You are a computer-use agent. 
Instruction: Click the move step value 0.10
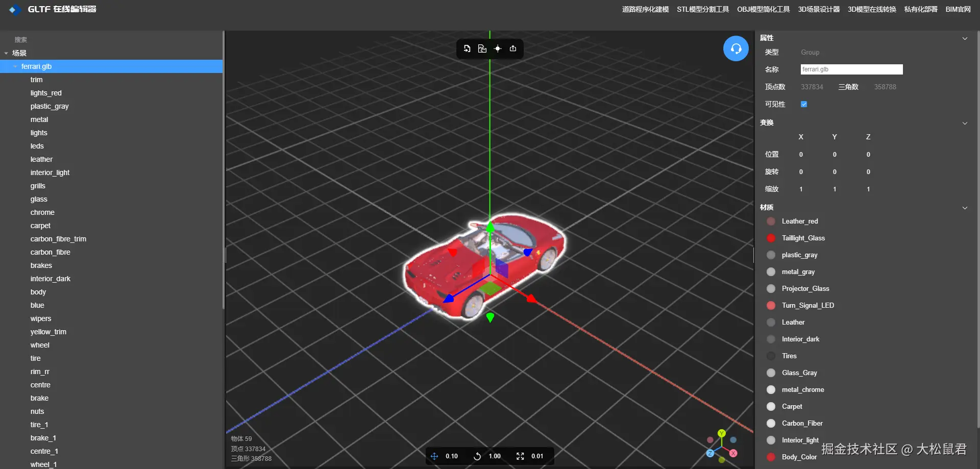tap(452, 456)
